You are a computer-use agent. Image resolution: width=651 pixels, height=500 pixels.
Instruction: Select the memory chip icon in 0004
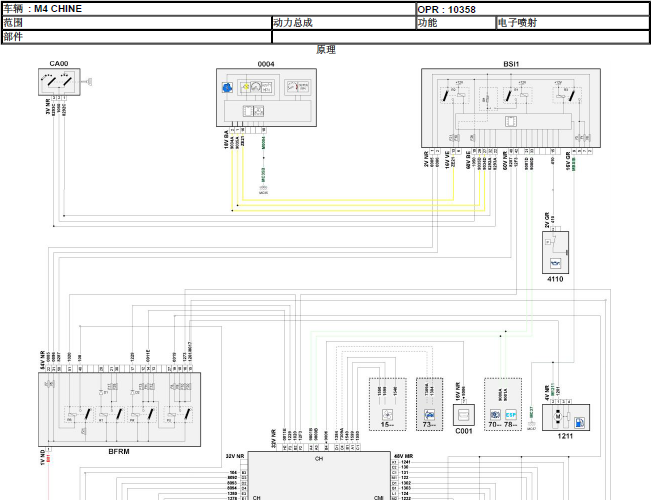point(248,111)
